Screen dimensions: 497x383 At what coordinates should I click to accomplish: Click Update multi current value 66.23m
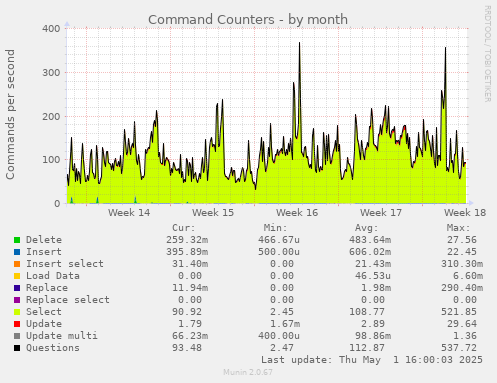coord(190,336)
